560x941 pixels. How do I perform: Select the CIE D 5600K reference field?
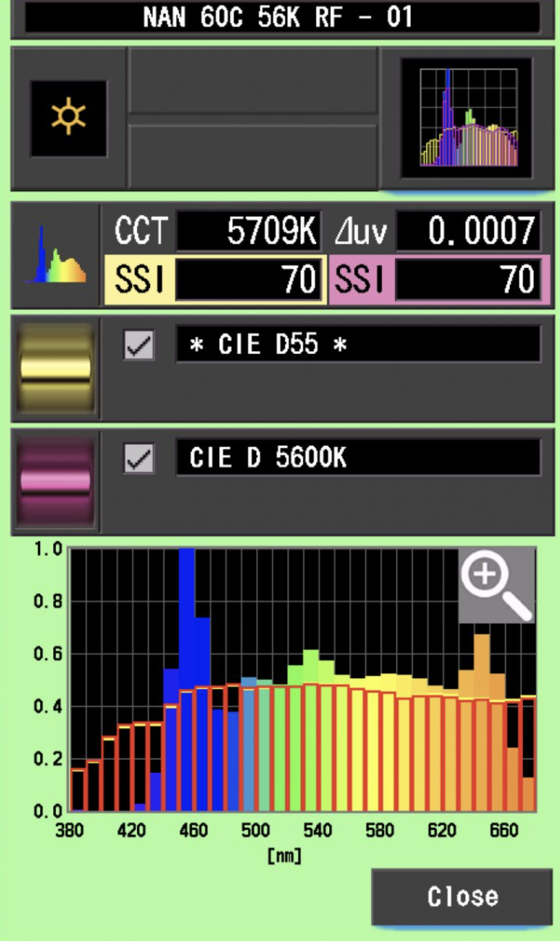(x=358, y=458)
